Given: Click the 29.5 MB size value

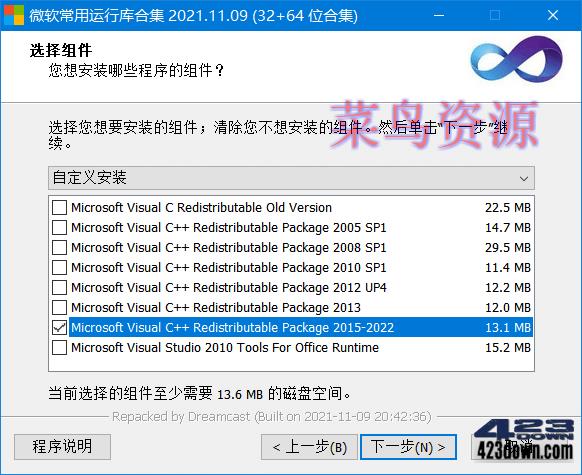Looking at the screenshot, I should 508,248.
